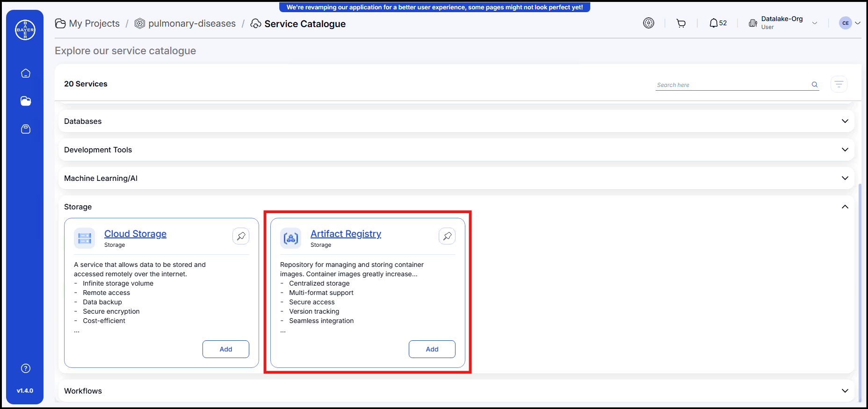
Task: Go to My Projects breadcrumb
Action: coord(94,23)
